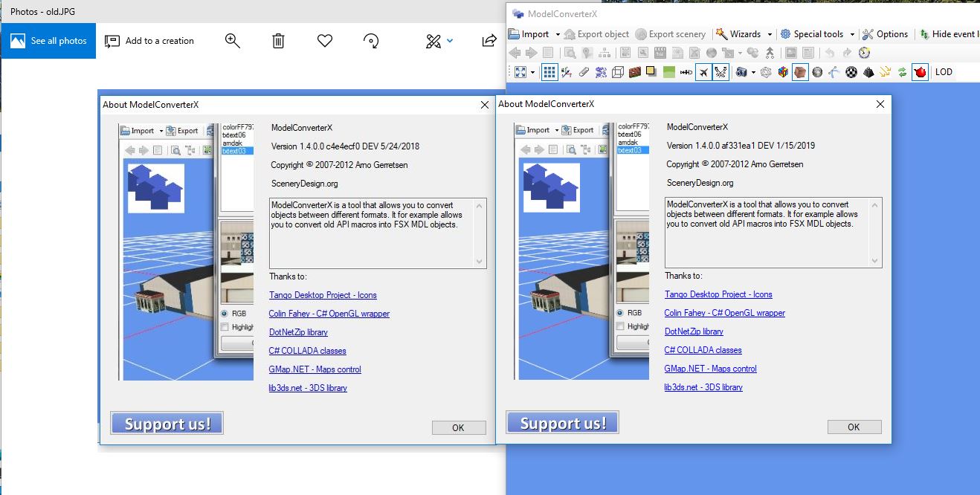Click the clock icon in the second toolbar row
The height and width of the screenshot is (495, 980).
pyautogui.click(x=864, y=53)
